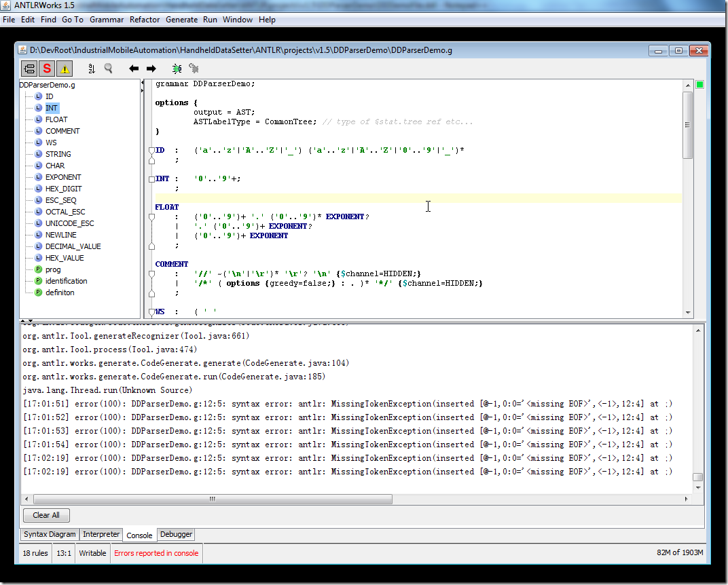Screen dimensions: 728x585
Task: Click the magnifying glass find icon
Action: (109, 68)
